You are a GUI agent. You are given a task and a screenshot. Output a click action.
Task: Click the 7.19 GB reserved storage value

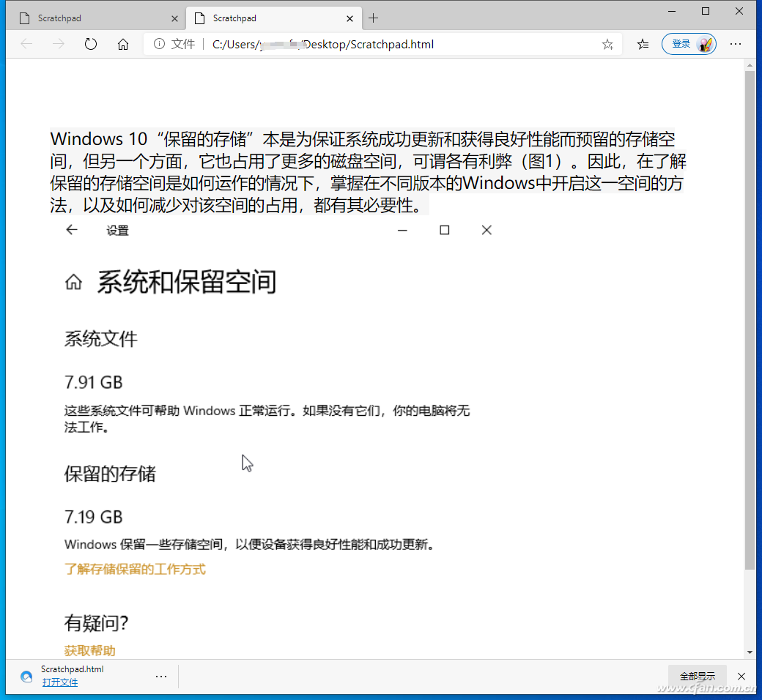coord(94,517)
